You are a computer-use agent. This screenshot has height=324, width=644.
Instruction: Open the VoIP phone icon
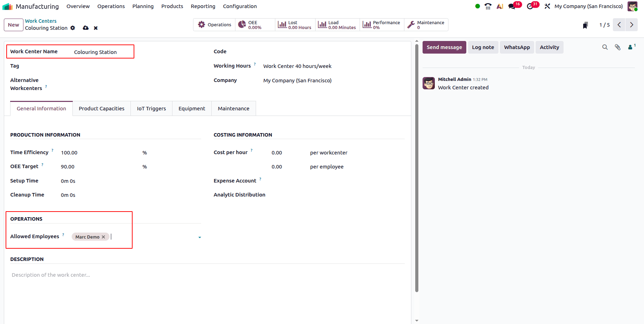[488, 6]
